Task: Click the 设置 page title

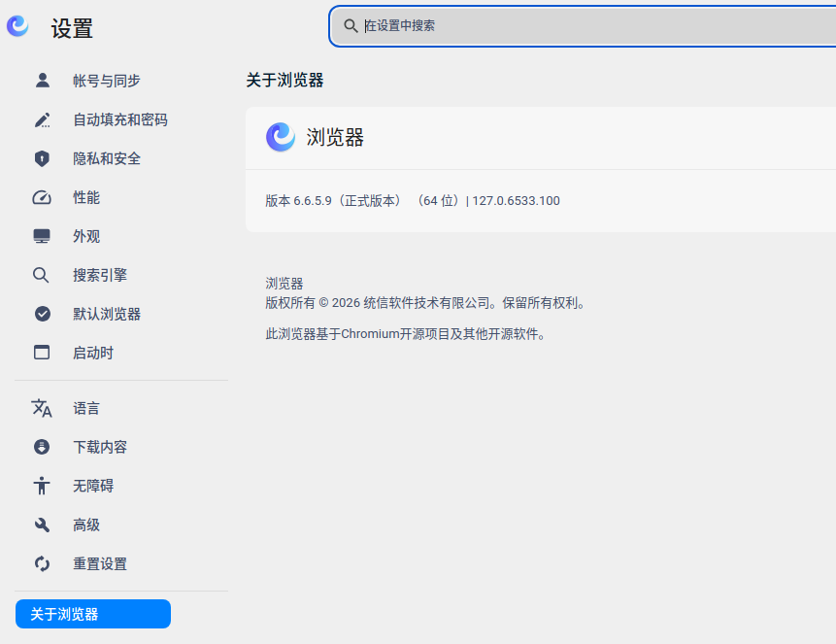Action: tap(72, 28)
